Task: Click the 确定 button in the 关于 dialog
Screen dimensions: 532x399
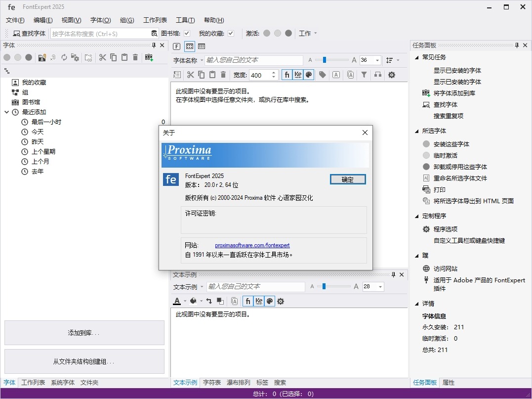Action: [x=348, y=179]
